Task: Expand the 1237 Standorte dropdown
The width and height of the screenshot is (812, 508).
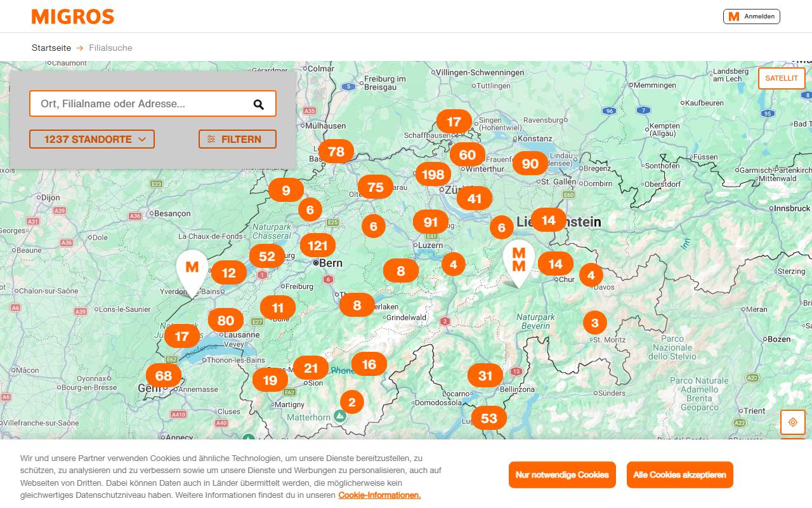Action: (92, 139)
